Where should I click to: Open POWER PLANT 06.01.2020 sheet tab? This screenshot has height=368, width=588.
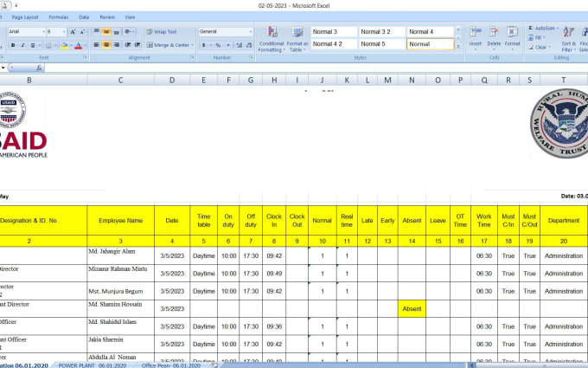click(x=93, y=365)
